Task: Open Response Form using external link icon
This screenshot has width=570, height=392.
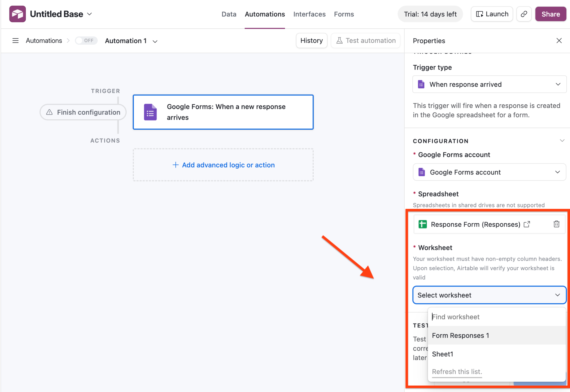Action: point(527,224)
